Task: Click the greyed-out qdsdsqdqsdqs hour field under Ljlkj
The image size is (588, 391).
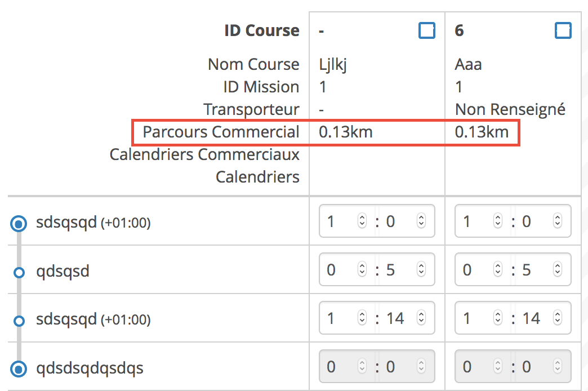Action: pos(339,367)
